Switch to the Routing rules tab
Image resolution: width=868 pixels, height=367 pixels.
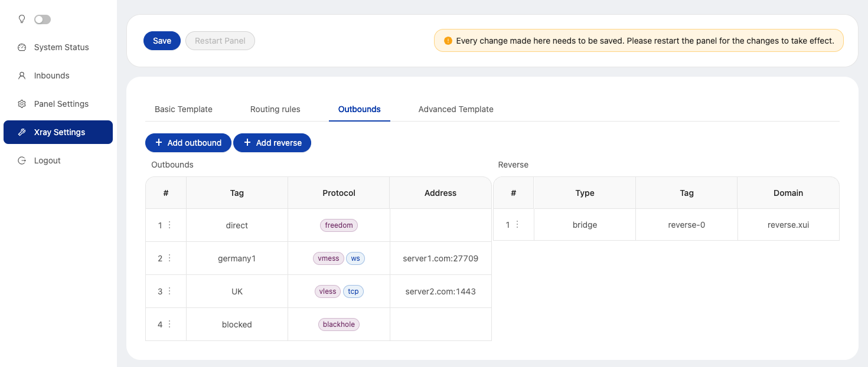pyautogui.click(x=275, y=109)
